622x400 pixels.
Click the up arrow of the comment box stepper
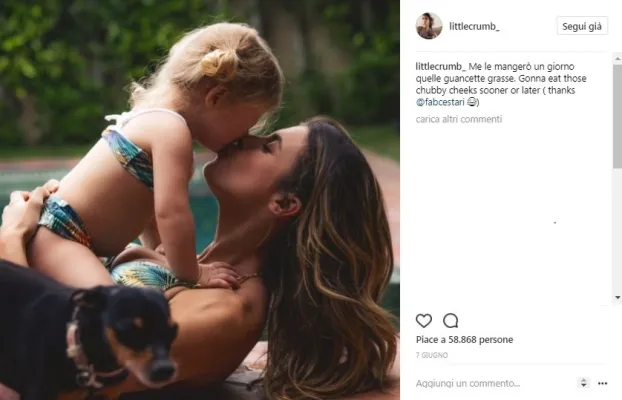(x=584, y=380)
